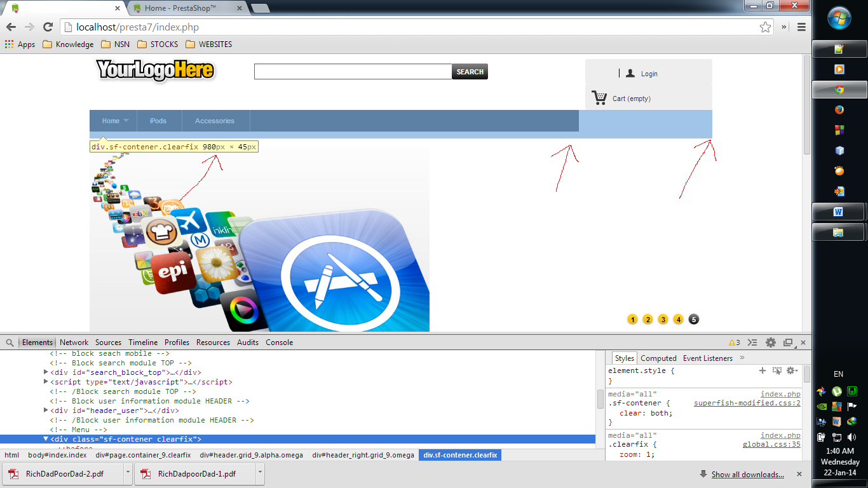This screenshot has height=488, width=868.
Task: Open superfish-modified.css:2 source link
Action: pos(747,403)
